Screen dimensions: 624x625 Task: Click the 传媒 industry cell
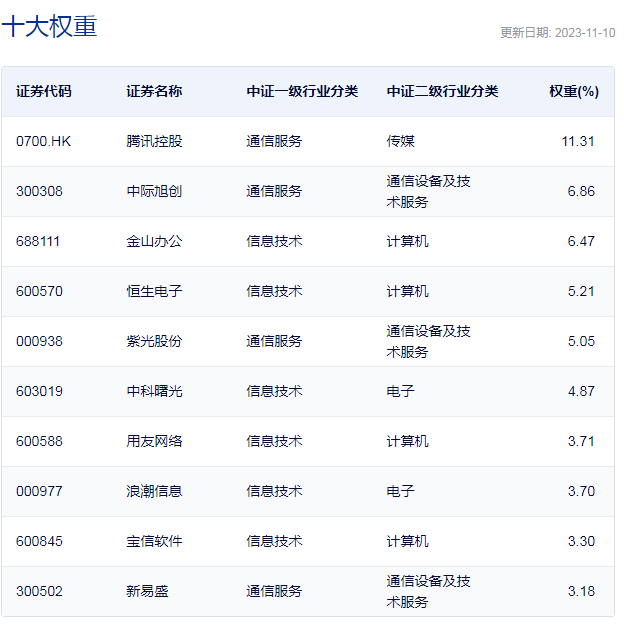tap(400, 141)
